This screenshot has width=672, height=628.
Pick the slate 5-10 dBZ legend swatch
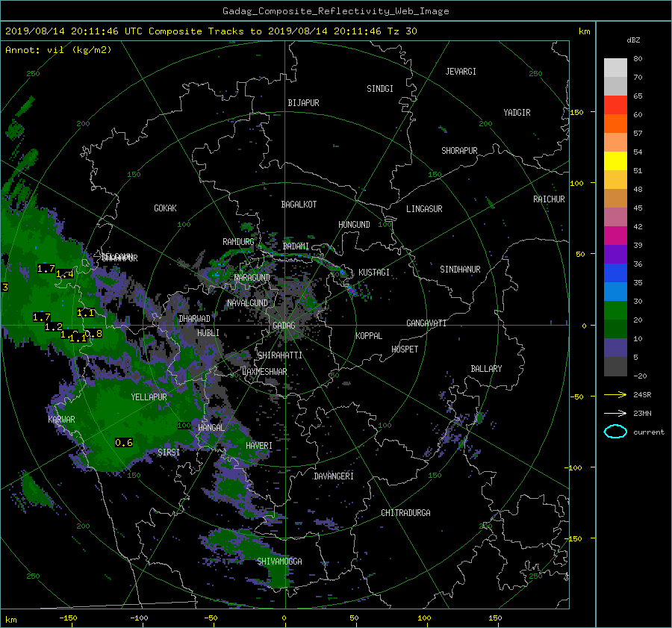(615, 348)
